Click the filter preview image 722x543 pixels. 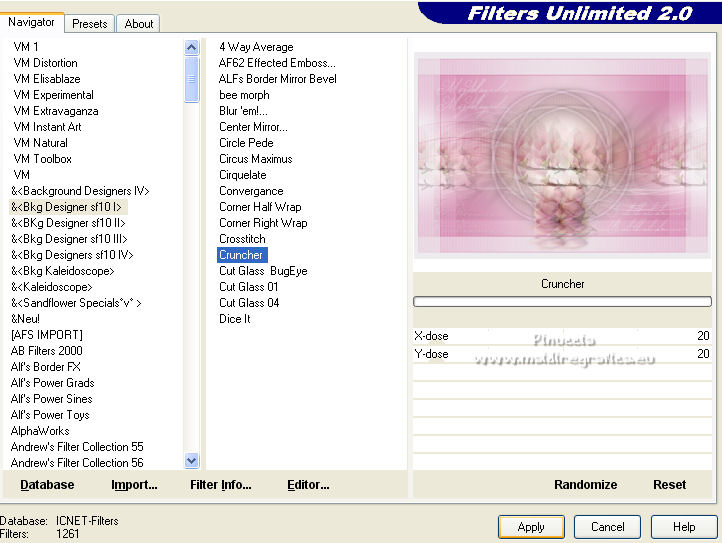click(562, 156)
